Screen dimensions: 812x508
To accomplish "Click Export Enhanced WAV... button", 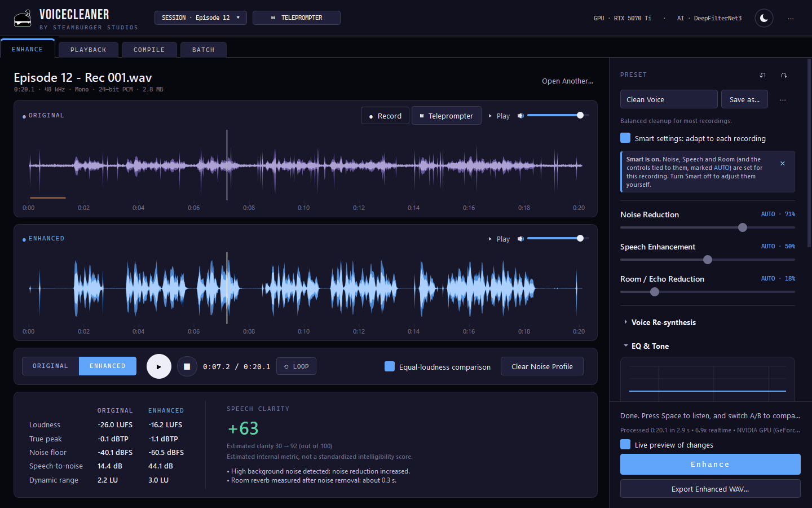I will click(710, 489).
